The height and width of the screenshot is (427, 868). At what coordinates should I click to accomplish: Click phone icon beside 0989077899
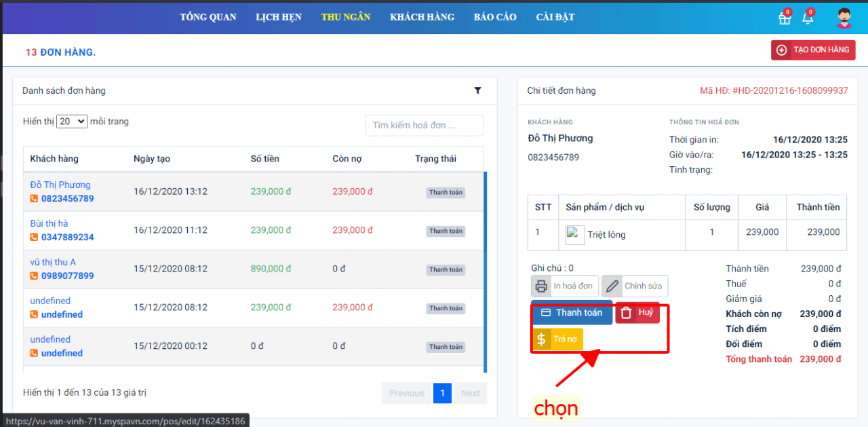point(34,276)
